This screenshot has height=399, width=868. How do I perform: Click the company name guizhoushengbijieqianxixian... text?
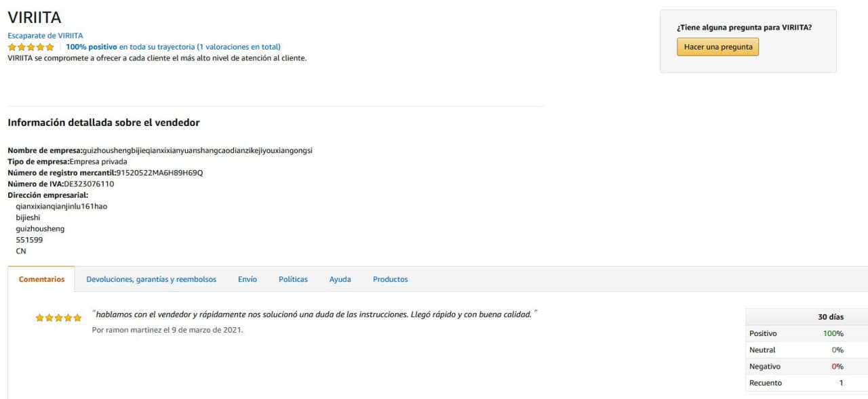tap(197, 150)
